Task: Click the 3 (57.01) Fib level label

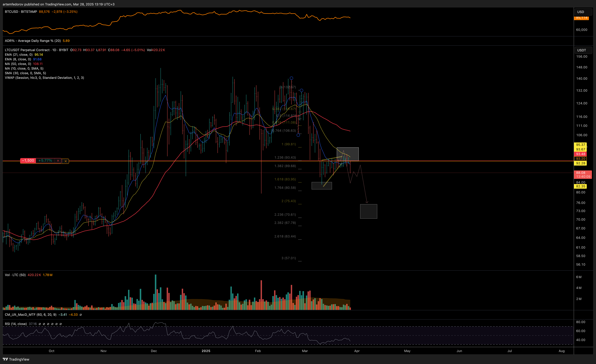Action: click(289, 258)
